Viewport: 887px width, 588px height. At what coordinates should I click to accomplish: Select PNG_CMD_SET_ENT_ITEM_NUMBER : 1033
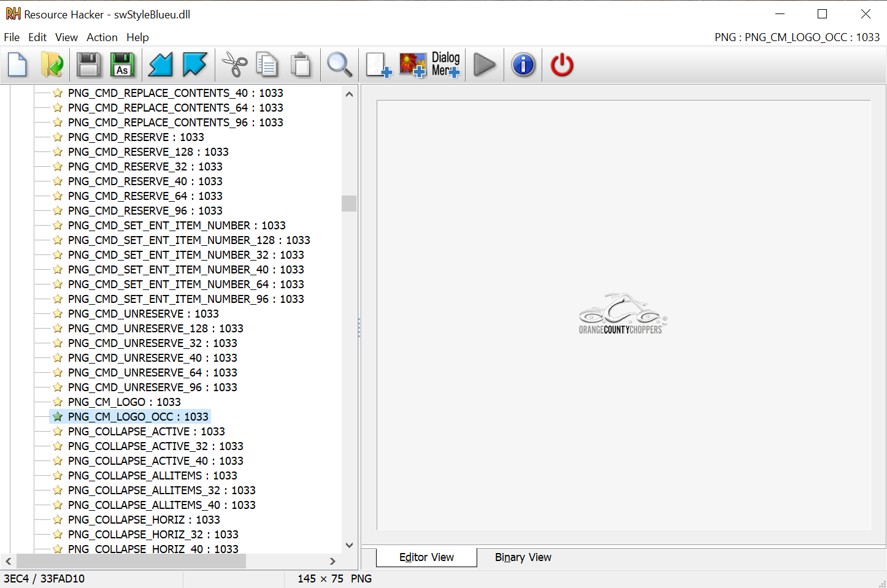(177, 225)
